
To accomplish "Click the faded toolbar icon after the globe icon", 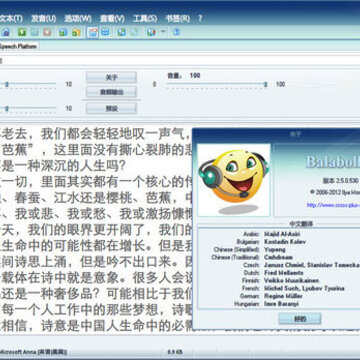I will [134, 32].
